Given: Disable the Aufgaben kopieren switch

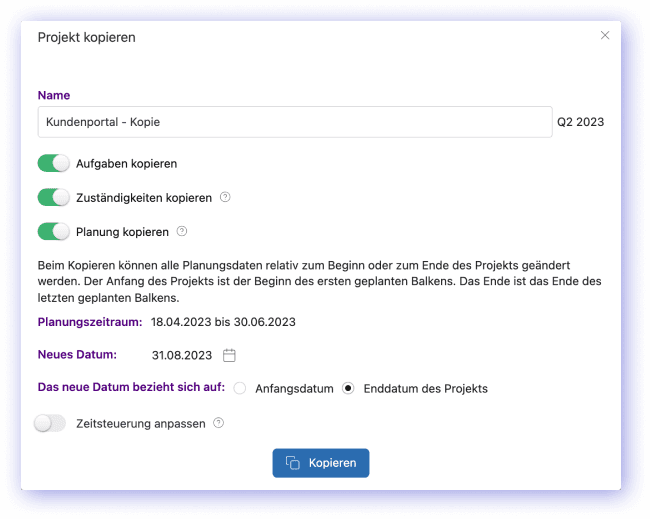Looking at the screenshot, I should point(53,163).
